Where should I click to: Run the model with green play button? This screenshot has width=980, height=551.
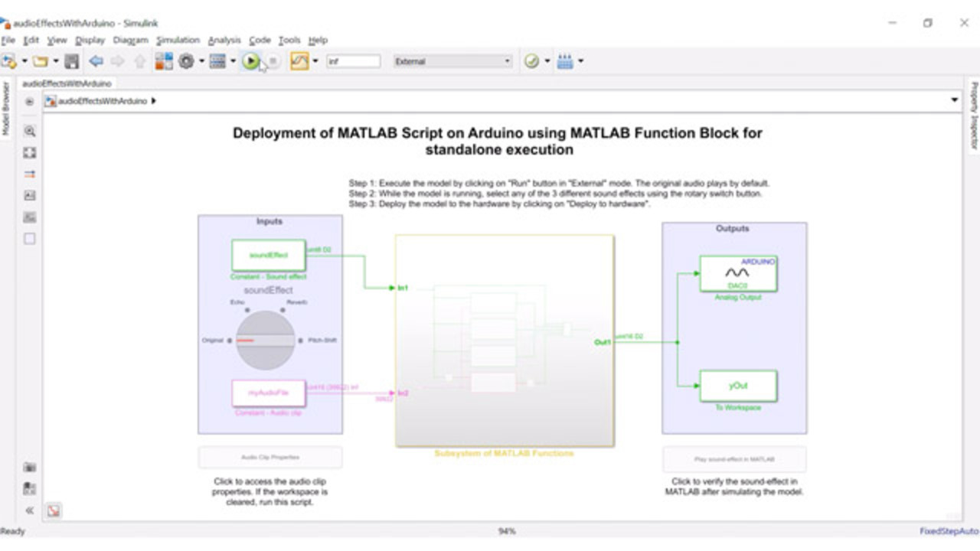[x=250, y=61]
